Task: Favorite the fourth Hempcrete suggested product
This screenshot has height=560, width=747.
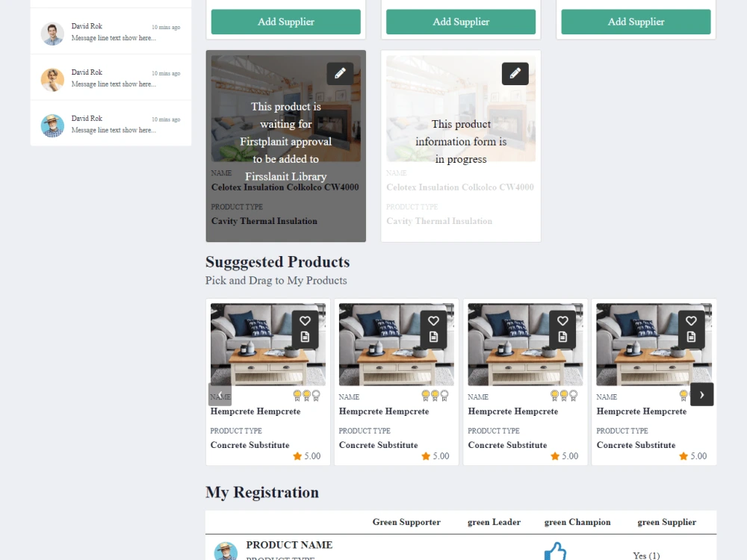Action: click(691, 321)
